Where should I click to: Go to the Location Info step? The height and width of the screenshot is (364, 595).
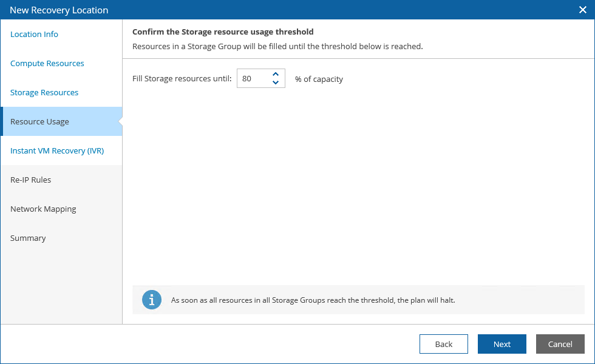point(35,34)
